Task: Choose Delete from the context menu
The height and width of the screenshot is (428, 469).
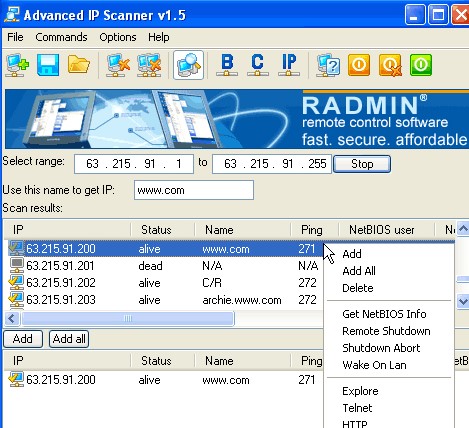Action: (x=358, y=288)
